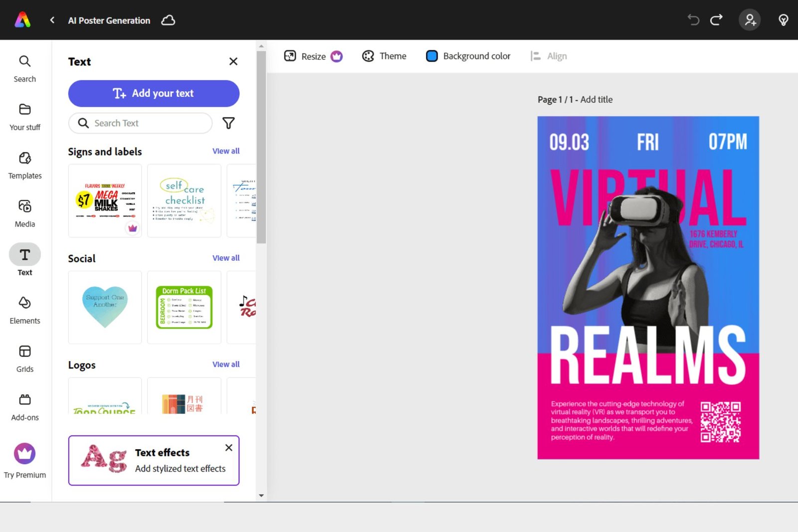Open the Media panel
This screenshot has width=798, height=532.
pyautogui.click(x=25, y=214)
